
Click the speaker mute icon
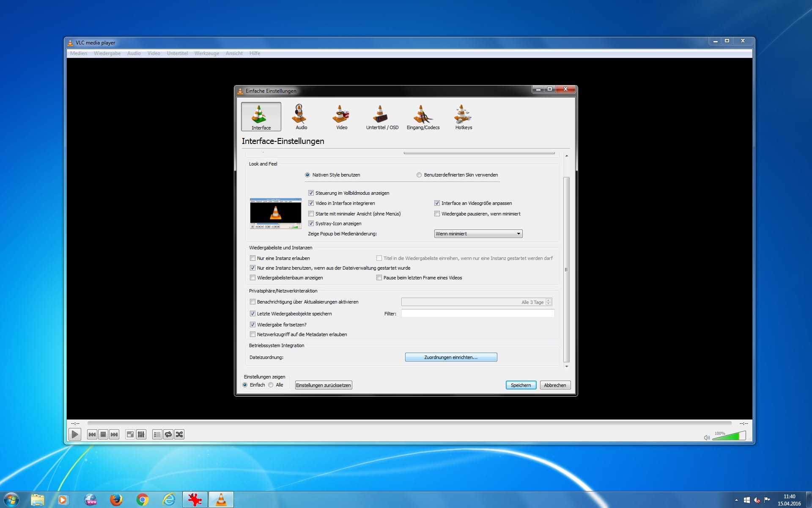tap(707, 437)
